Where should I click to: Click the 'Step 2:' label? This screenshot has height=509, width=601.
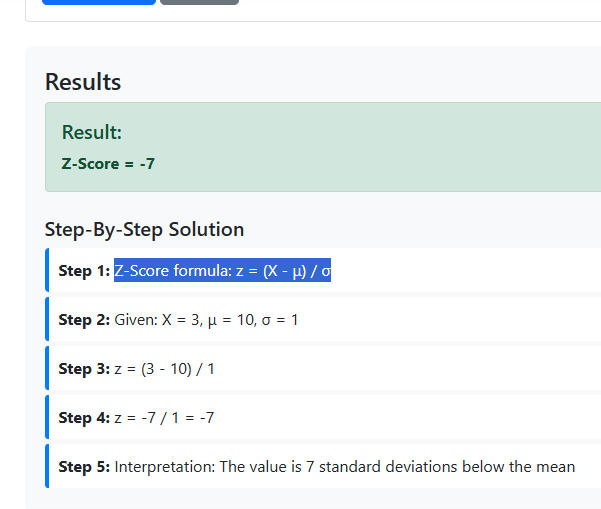coord(84,320)
